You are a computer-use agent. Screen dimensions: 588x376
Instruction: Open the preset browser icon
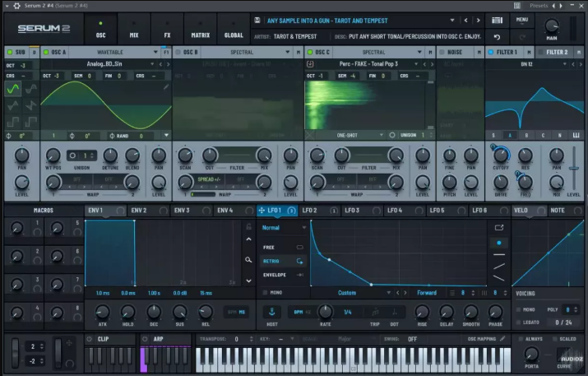(x=498, y=21)
